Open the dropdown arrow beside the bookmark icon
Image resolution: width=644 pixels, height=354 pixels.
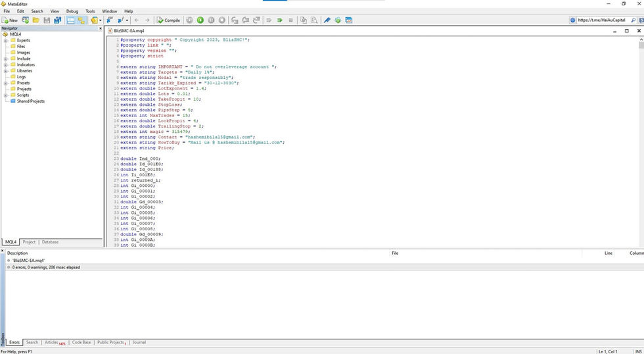(101, 20)
